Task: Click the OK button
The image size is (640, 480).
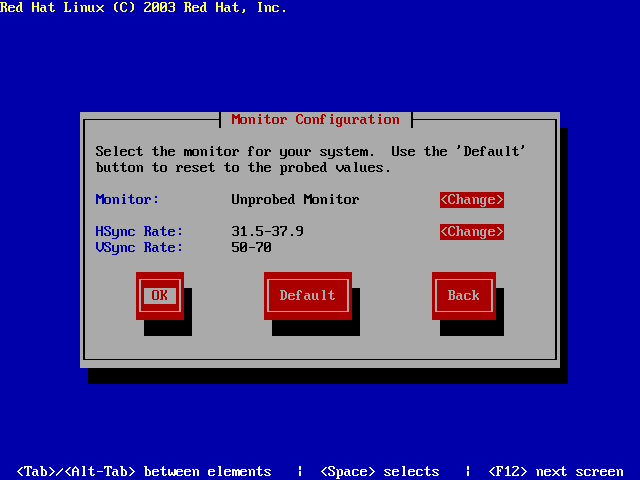Action: click(x=160, y=296)
